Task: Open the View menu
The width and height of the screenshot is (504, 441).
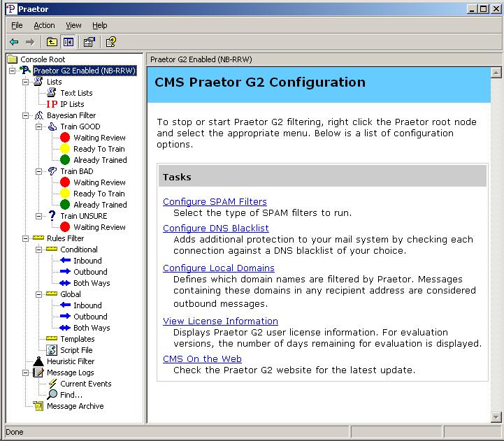Action: click(73, 25)
